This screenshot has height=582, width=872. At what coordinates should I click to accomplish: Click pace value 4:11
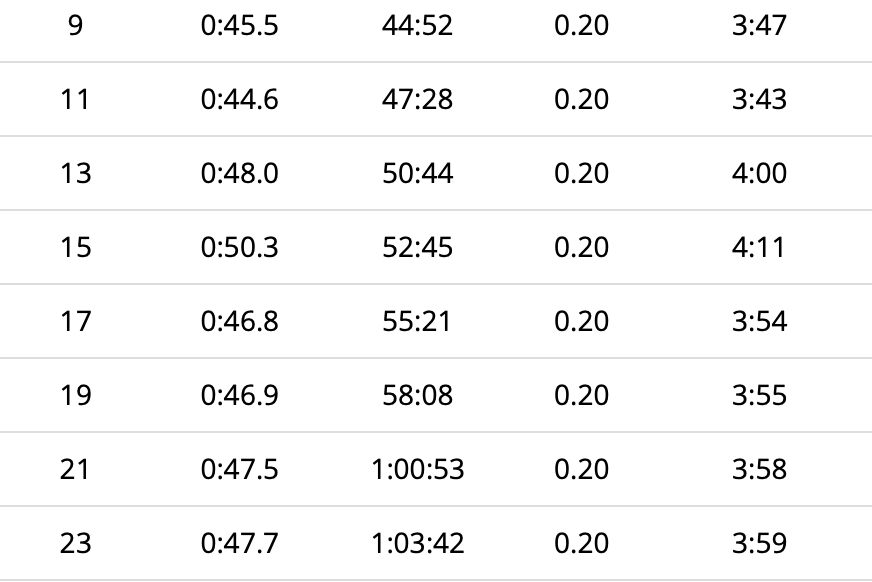[x=759, y=247]
